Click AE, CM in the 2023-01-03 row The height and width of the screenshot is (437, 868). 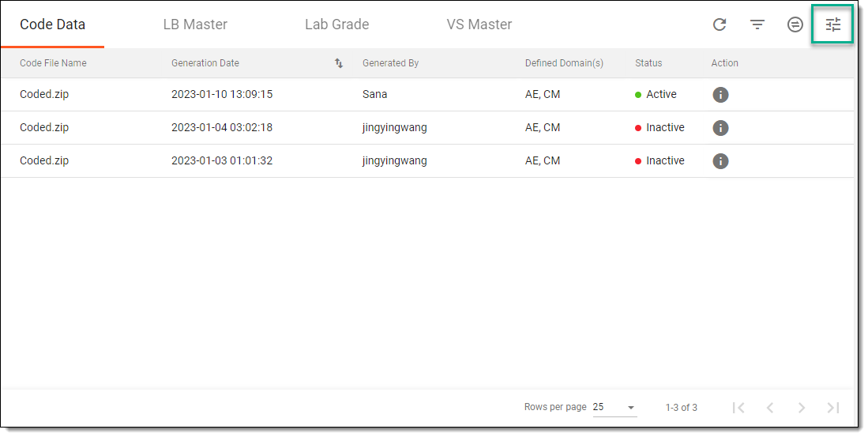tap(543, 160)
